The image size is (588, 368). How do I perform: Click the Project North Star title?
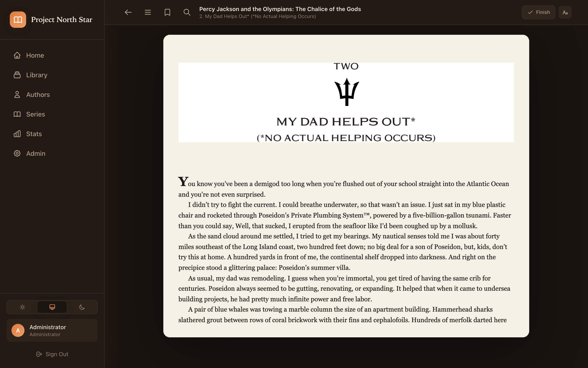pos(62,19)
